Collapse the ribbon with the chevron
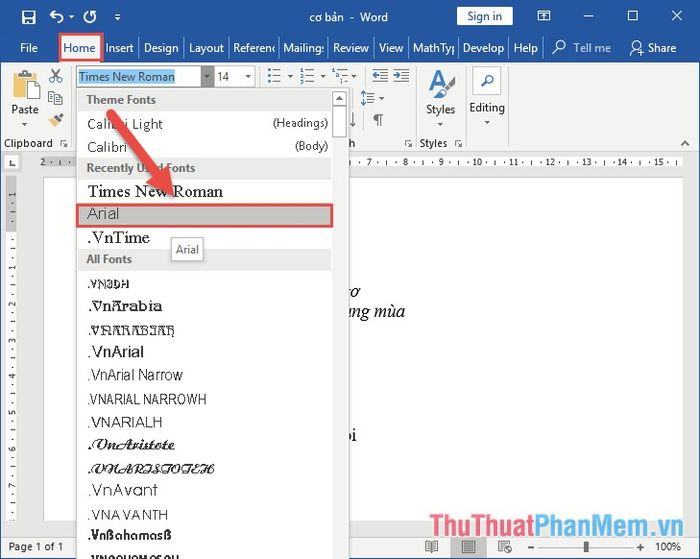The height and width of the screenshot is (559, 700). tap(685, 143)
